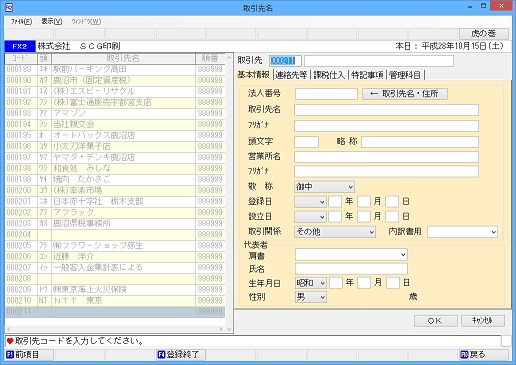Viewport: 516px width, 365px height.
Task: Click the 取引先名 input field
Action: click(386, 110)
